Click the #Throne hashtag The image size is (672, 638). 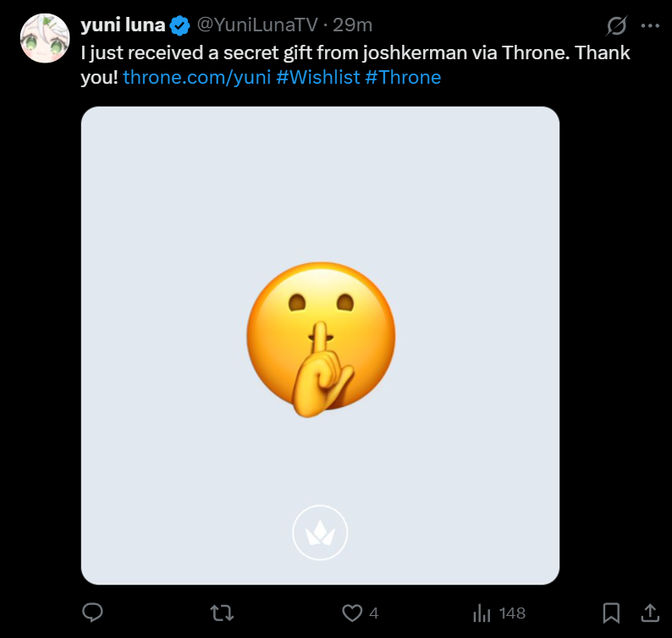click(403, 77)
